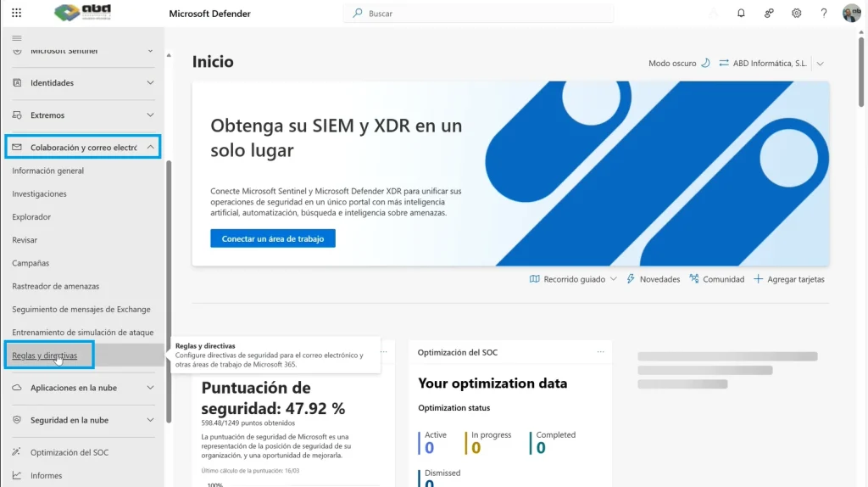The image size is (868, 487).
Task: Click the Novedades lightning icon
Action: tap(631, 278)
